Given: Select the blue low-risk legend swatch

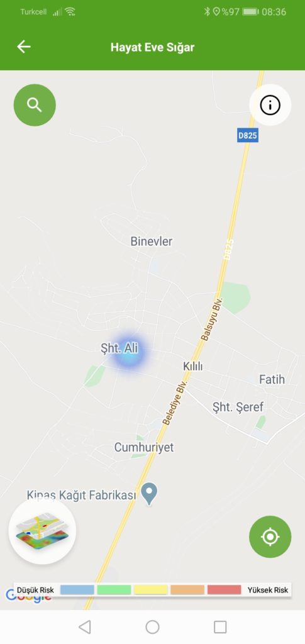Looking at the screenshot, I should (x=77, y=590).
